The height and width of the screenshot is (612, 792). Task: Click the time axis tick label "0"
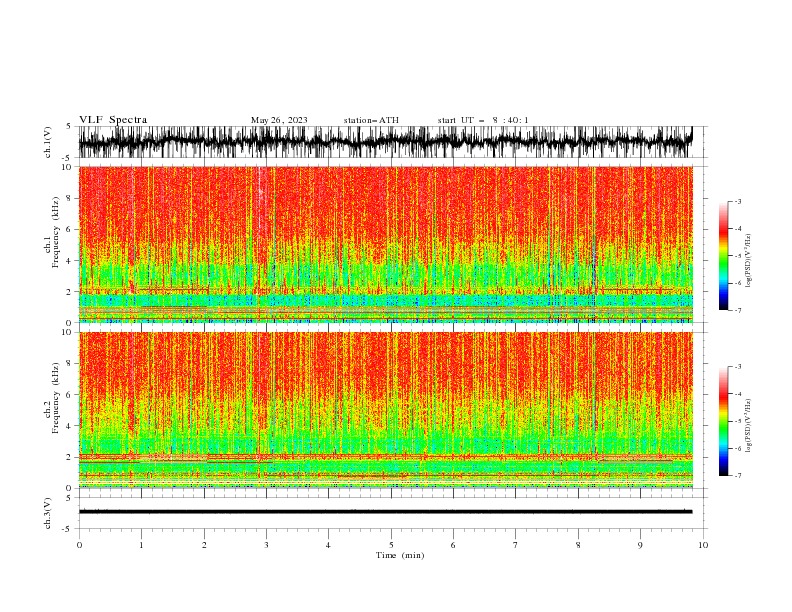[79, 545]
